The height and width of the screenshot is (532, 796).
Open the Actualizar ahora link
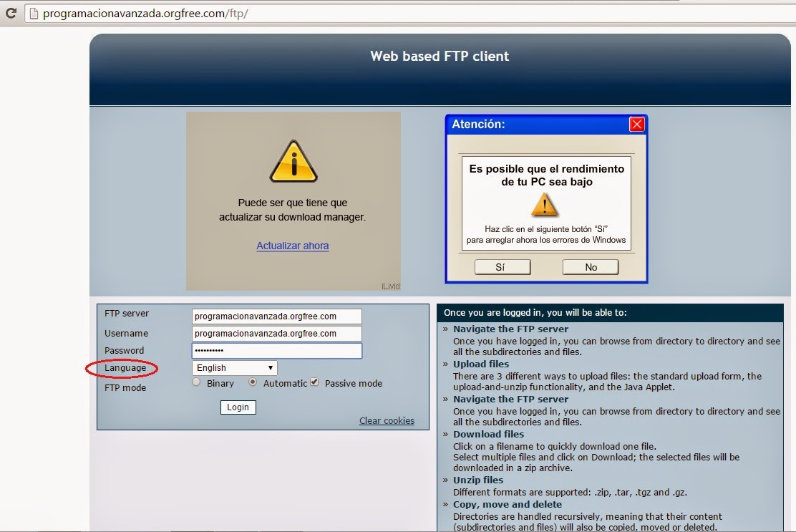tap(292, 246)
